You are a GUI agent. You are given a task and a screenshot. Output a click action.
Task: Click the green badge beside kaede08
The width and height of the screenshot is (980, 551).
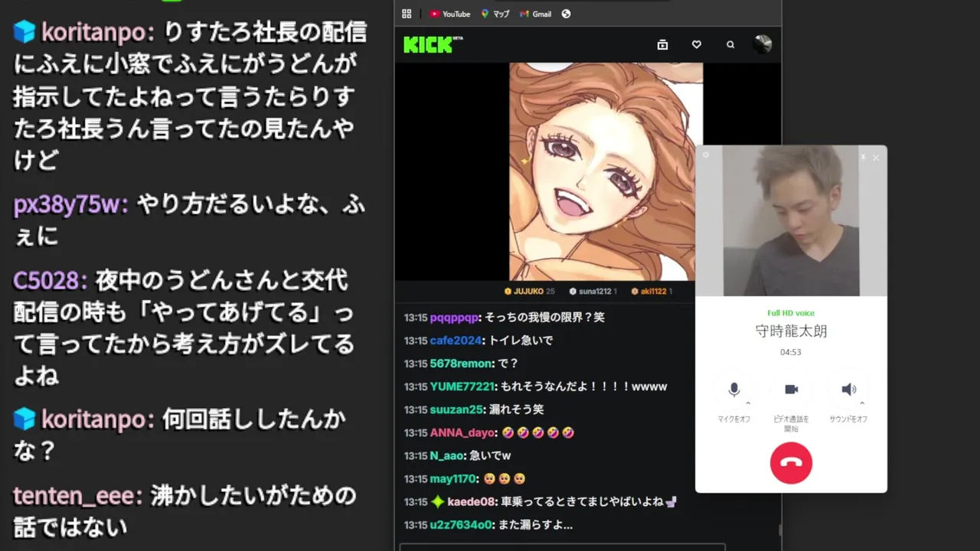pyautogui.click(x=437, y=502)
